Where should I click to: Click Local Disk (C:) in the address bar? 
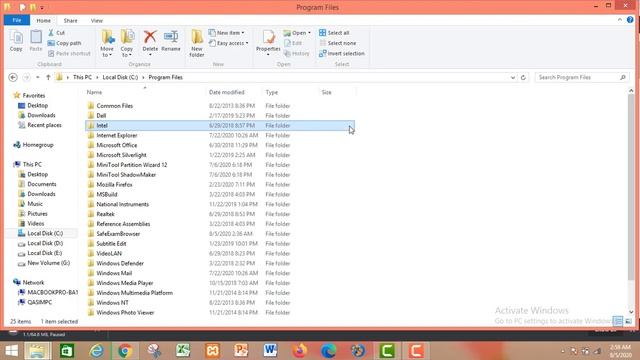(120, 77)
